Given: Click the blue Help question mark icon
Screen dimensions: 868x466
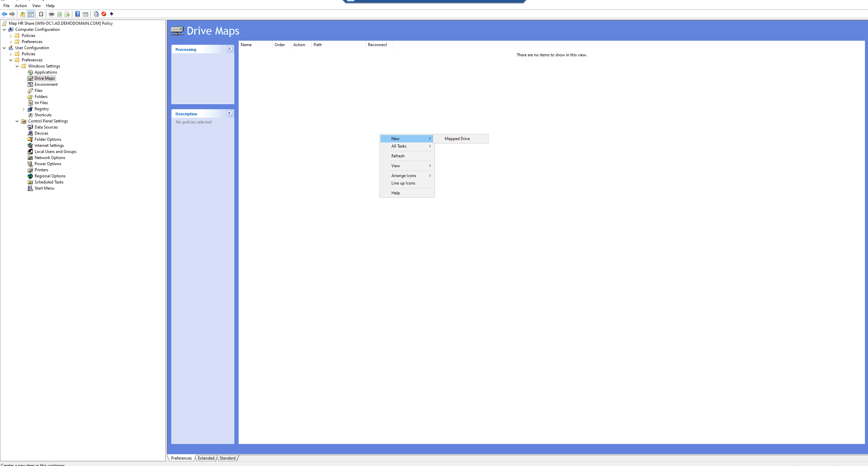Looking at the screenshot, I should pos(78,14).
